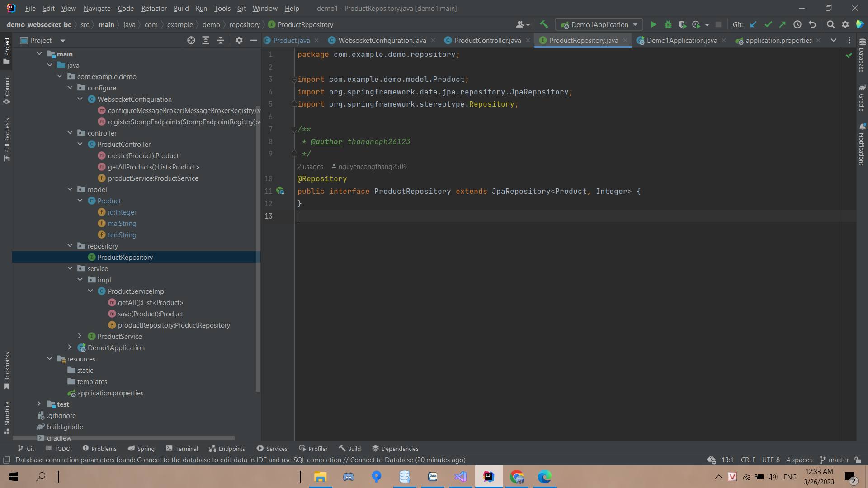Select ProductServiceImpl in project tree
The height and width of the screenshot is (488, 868).
pos(137,291)
